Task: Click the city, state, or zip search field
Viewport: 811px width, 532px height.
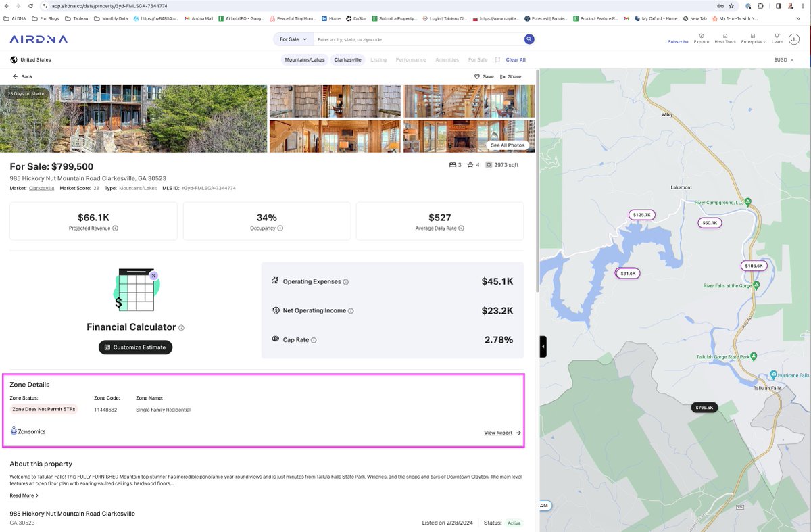Action: point(419,39)
